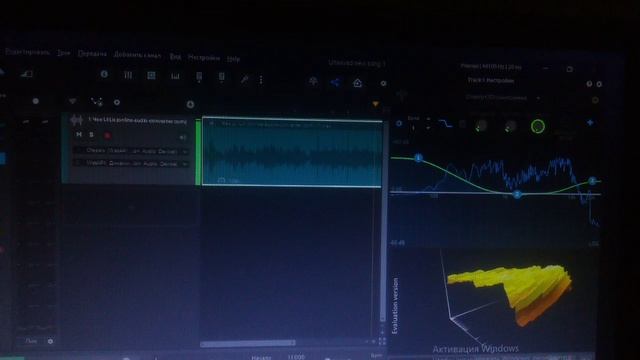The image size is (640, 360).
Task: Click the horizontal timeline scrollbar
Action: tap(247, 343)
